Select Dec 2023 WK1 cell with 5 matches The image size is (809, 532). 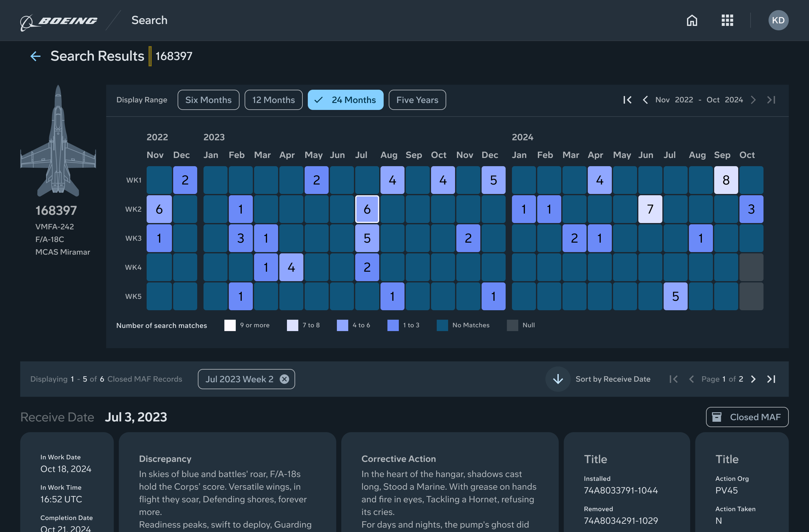(493, 180)
